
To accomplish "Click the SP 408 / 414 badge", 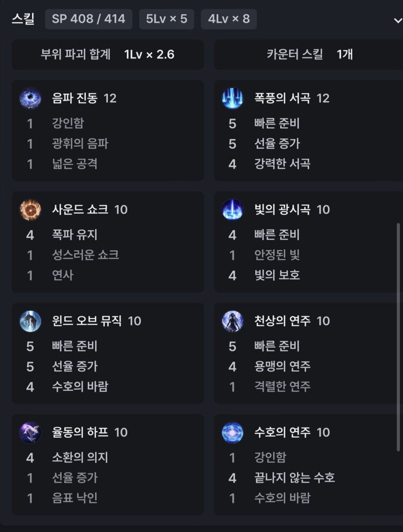I will click(x=89, y=19).
